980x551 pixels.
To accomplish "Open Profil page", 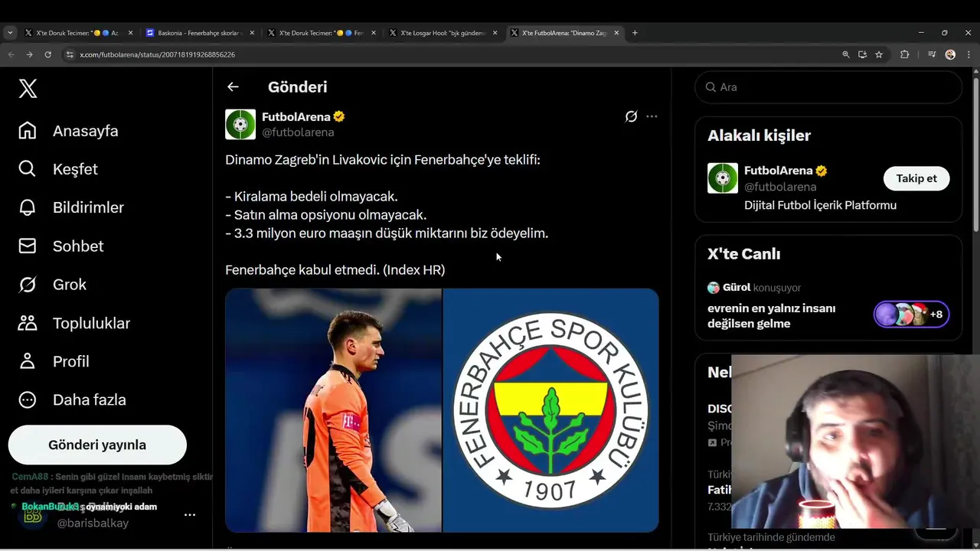I will [54, 361].
